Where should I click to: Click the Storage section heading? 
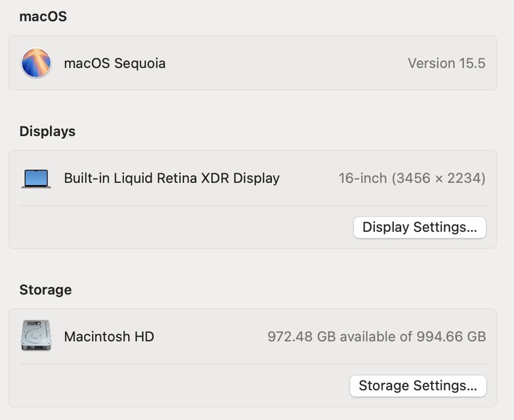coord(46,290)
